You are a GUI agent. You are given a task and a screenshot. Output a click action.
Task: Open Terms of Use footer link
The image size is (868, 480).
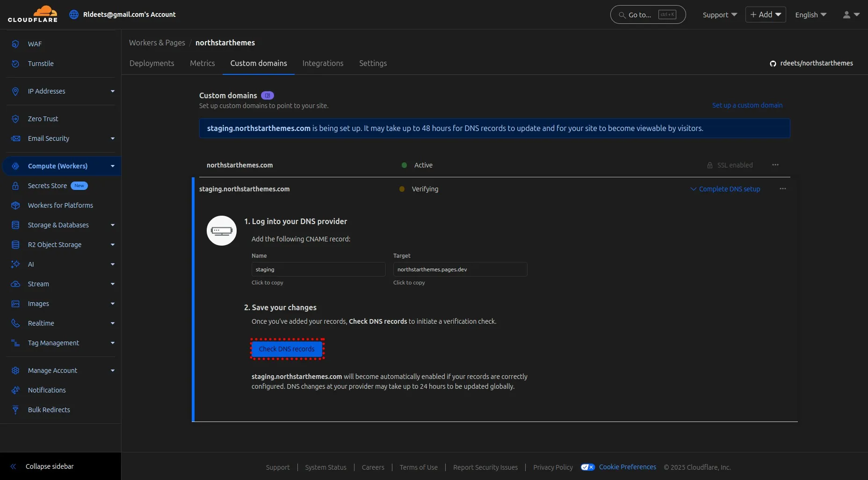coord(419,467)
